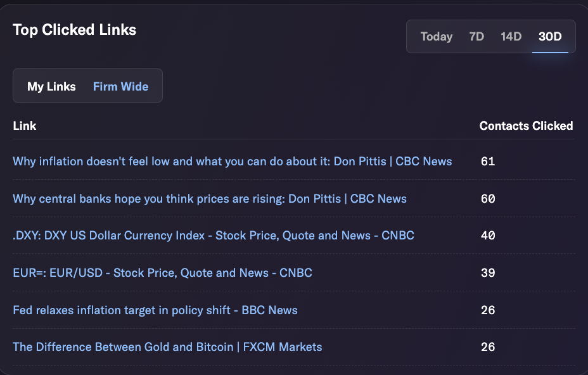Viewport: 588px width, 375px height.
Task: Open the EUR/USD CNBC quote link
Action: (x=162, y=272)
